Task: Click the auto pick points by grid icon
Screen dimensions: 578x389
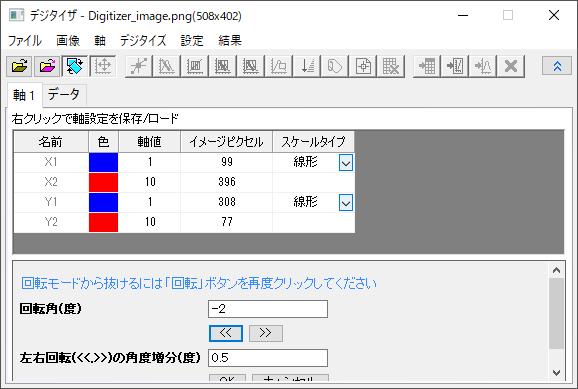Action: pyautogui.click(x=195, y=67)
